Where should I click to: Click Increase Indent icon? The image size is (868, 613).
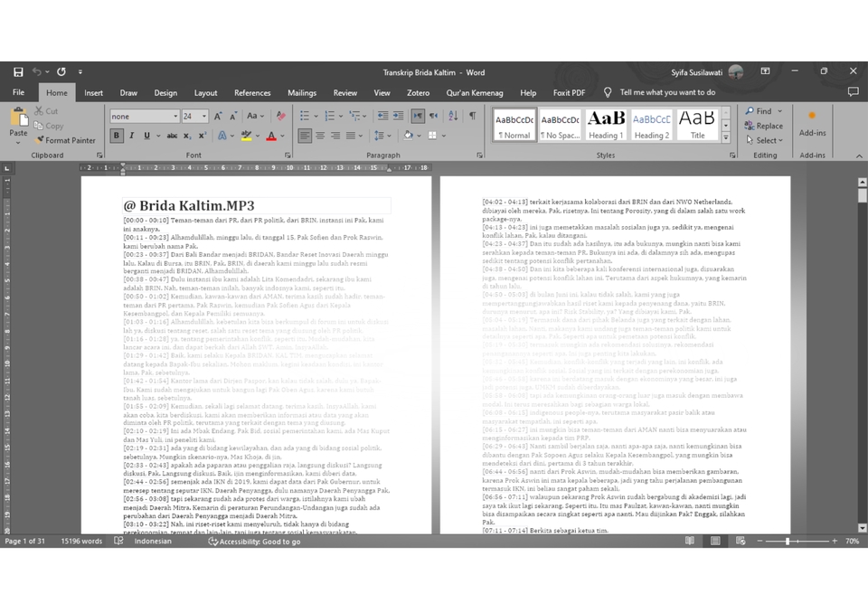click(398, 116)
